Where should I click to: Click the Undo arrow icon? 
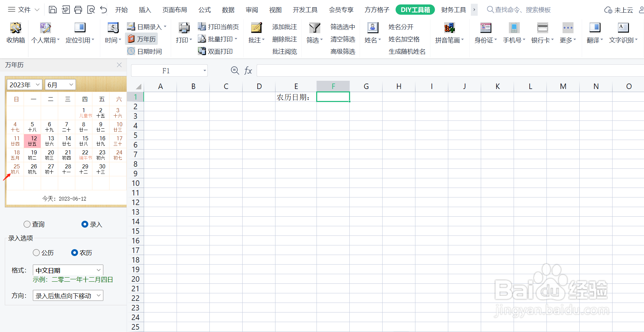coord(103,10)
